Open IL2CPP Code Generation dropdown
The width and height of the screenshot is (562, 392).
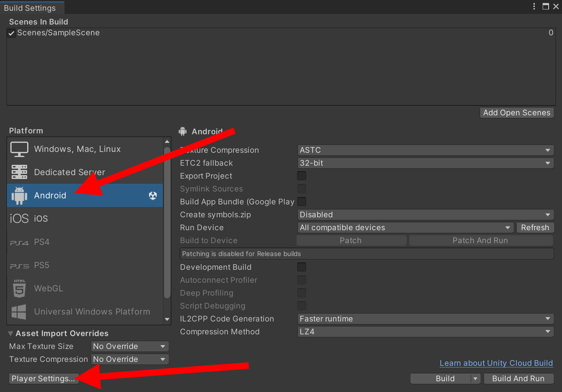coord(425,319)
